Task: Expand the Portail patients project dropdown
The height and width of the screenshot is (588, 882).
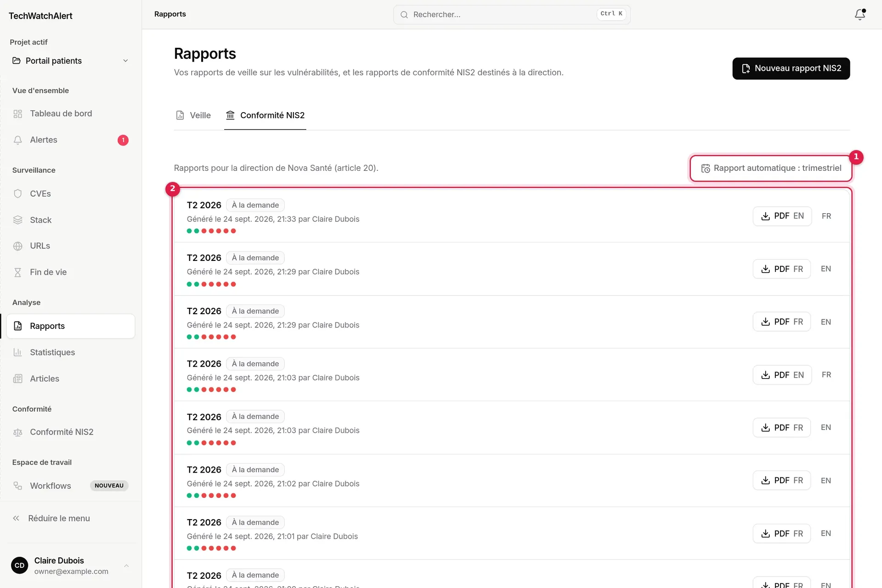Action: (x=71, y=61)
